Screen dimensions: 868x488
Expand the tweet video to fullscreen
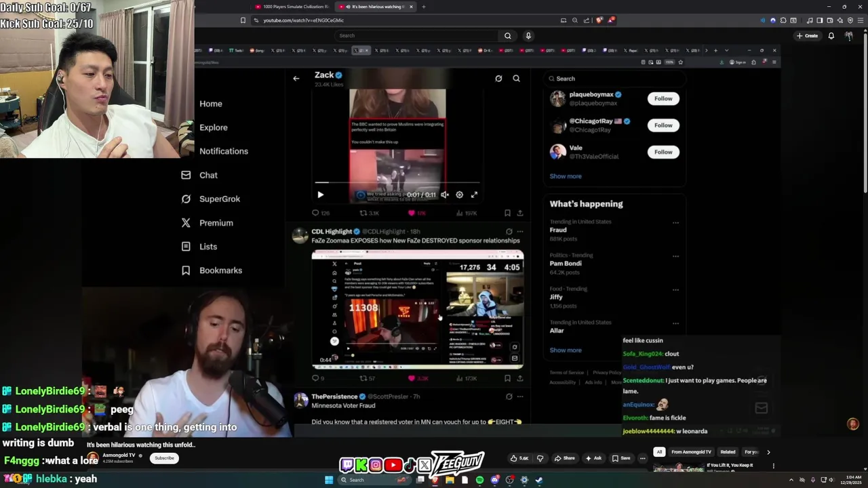474,195
